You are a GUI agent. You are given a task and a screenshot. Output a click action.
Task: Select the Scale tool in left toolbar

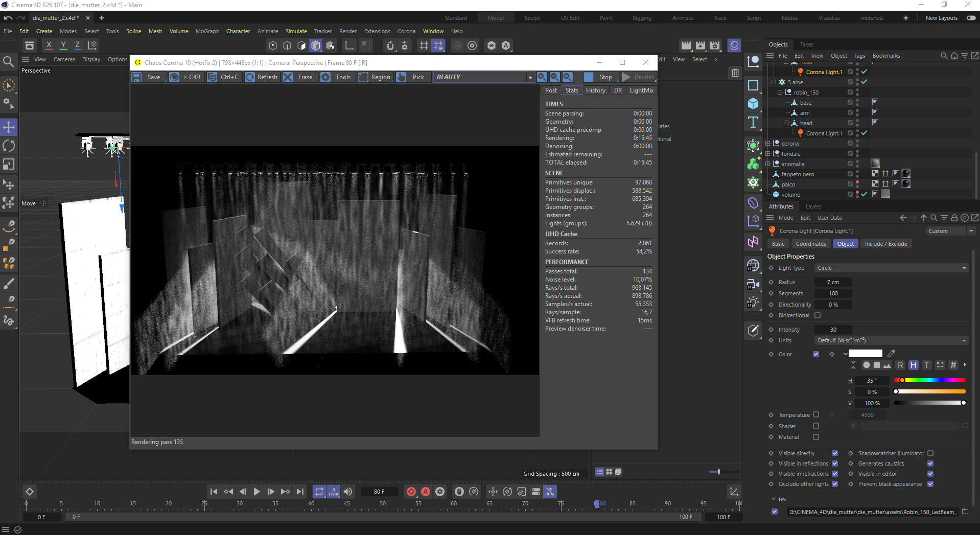pyautogui.click(x=9, y=165)
